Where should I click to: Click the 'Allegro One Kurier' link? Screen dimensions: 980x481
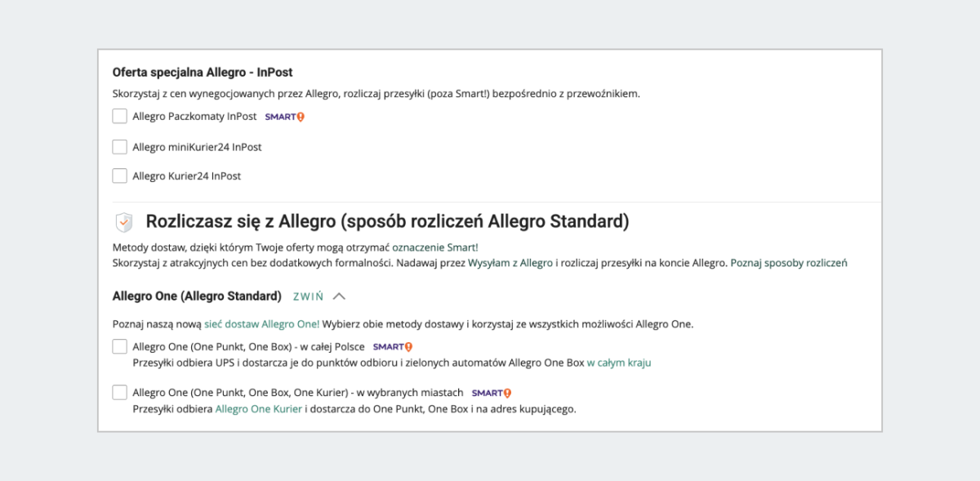259,409
